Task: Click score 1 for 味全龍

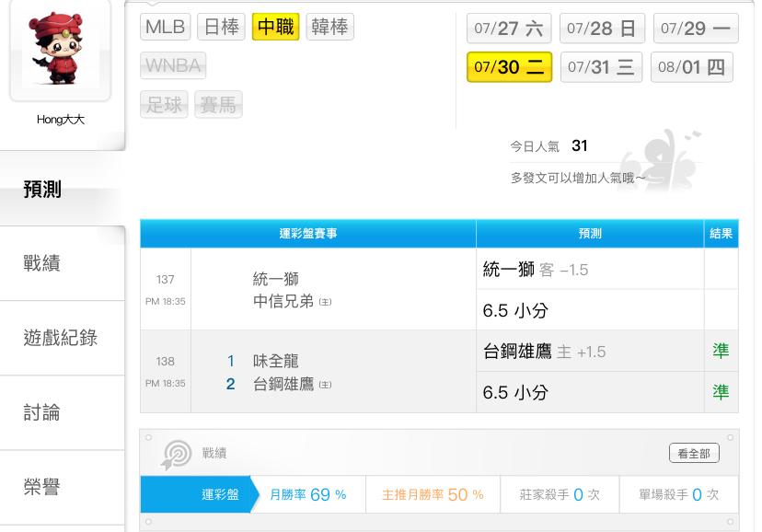Action: [231, 361]
